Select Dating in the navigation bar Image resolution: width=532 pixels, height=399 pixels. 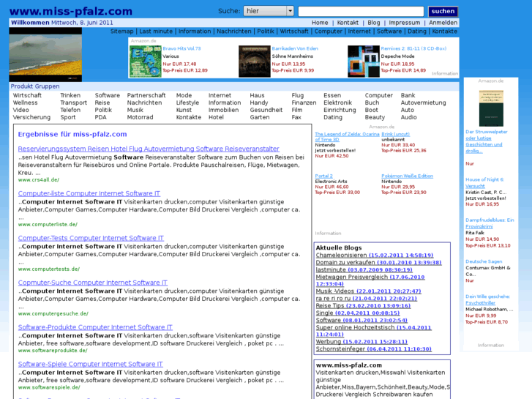416,31
